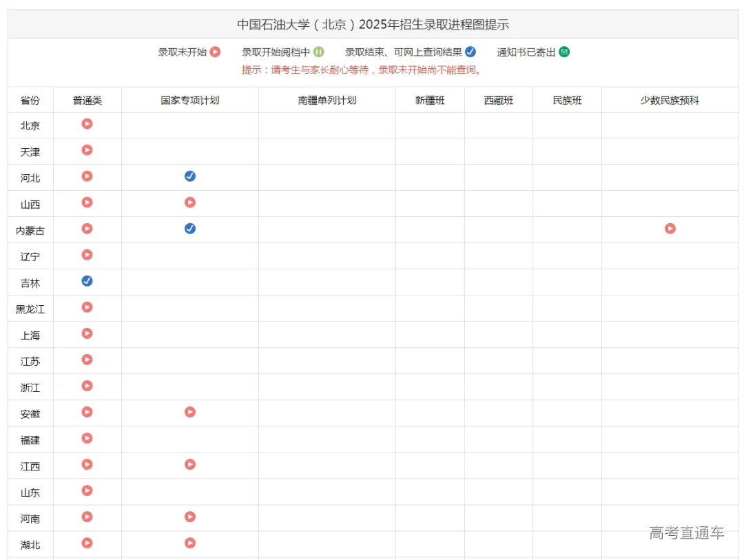
Task: Click 内蒙古 国家专项计划 blue checkmark icon
Action: pyautogui.click(x=190, y=229)
